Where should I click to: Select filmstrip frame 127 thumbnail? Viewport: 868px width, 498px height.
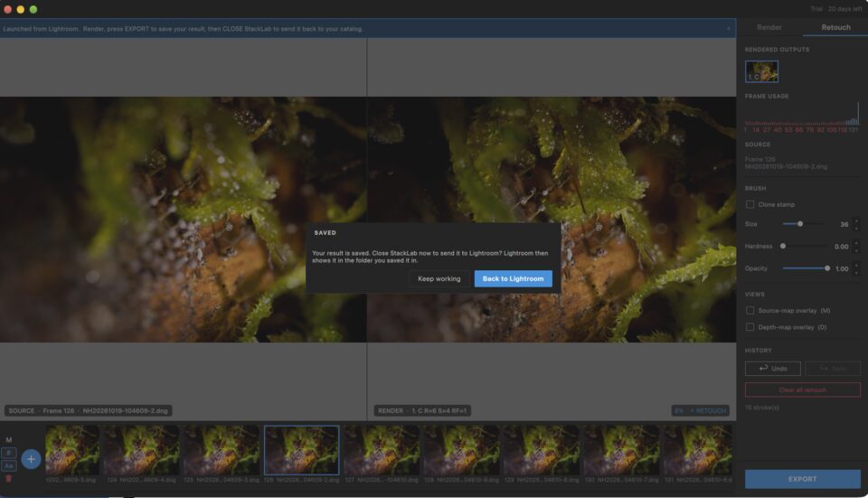click(382, 450)
